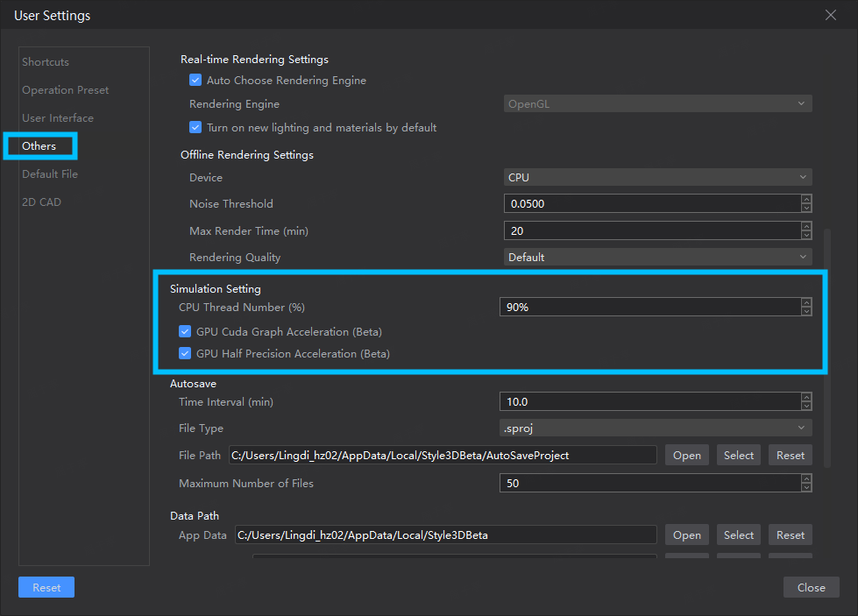Image resolution: width=858 pixels, height=616 pixels.
Task: Open the offline rendering Device dropdown
Action: (657, 178)
